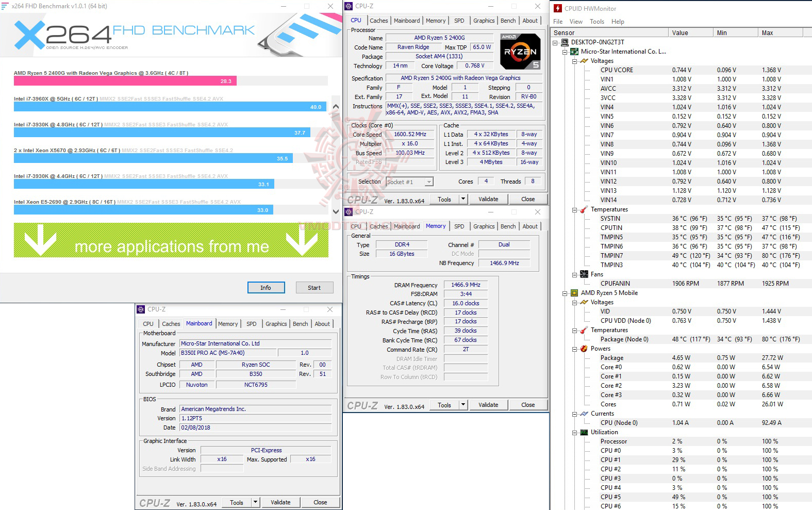Viewport: 812px width, 510px height.
Task: Click the x264 FHD Benchmark title bar icon
Action: pyautogui.click(x=5, y=6)
